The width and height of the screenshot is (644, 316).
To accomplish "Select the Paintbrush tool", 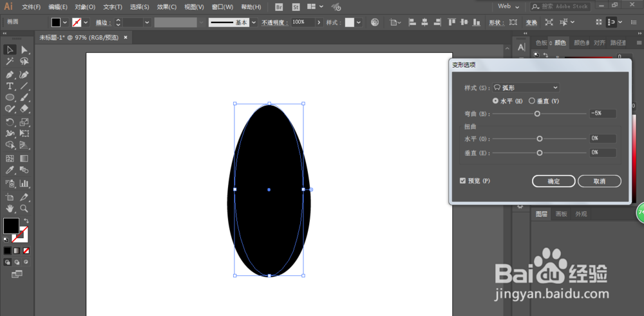I will point(24,97).
